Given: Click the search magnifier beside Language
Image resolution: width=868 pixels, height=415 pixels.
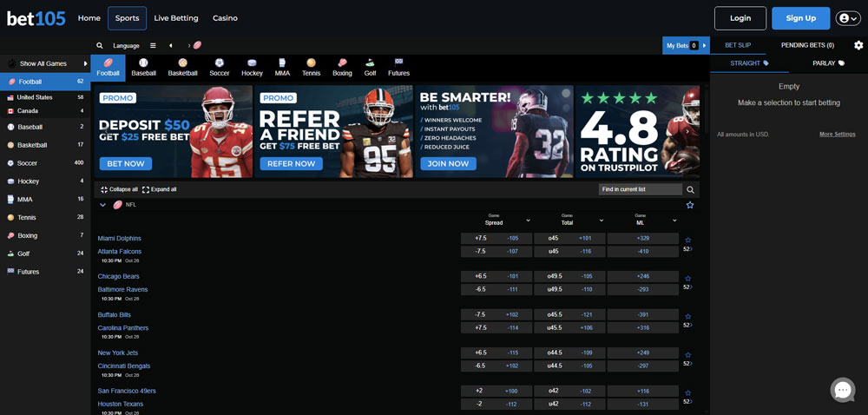Looking at the screenshot, I should tap(100, 45).
